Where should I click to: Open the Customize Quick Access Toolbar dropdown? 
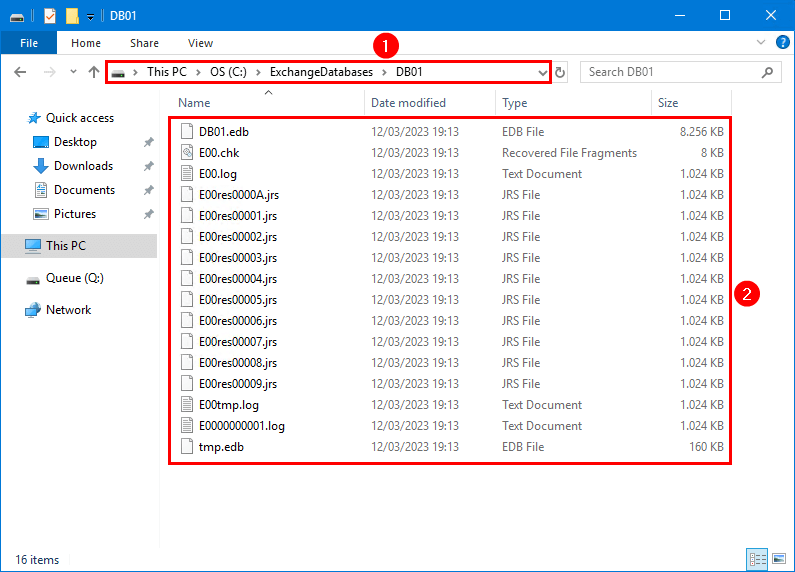pyautogui.click(x=90, y=17)
